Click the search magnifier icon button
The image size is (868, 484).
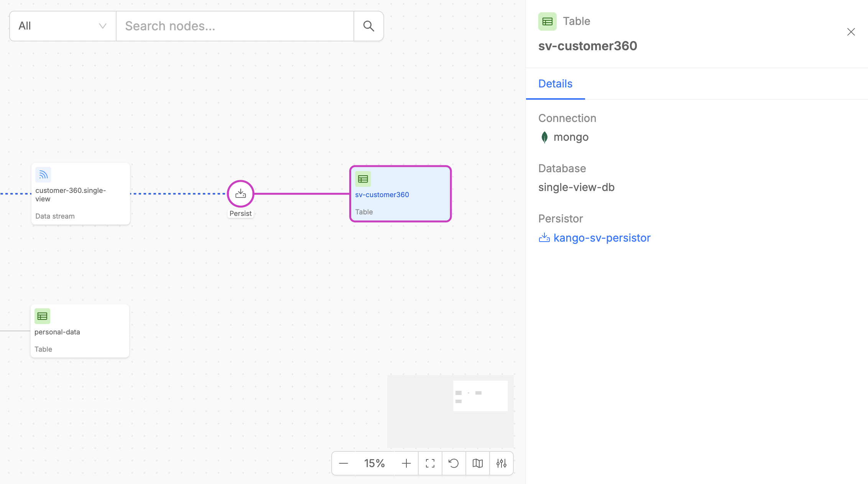(x=368, y=26)
